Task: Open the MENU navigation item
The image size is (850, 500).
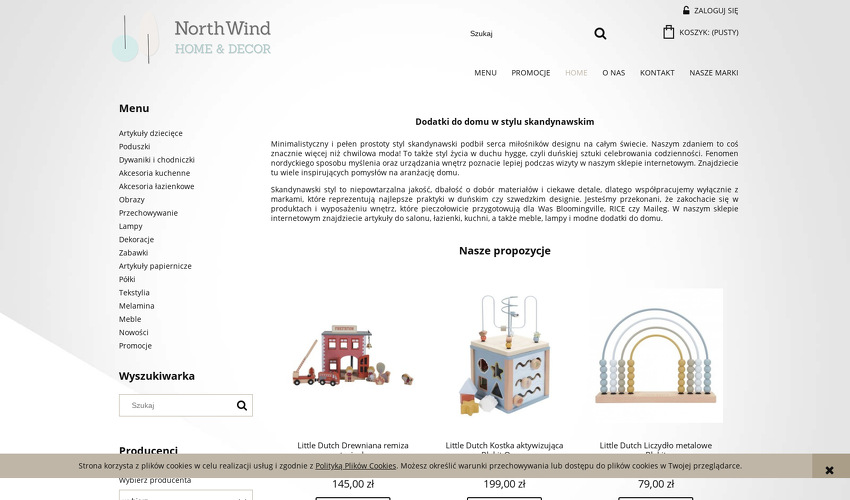Action: [485, 73]
